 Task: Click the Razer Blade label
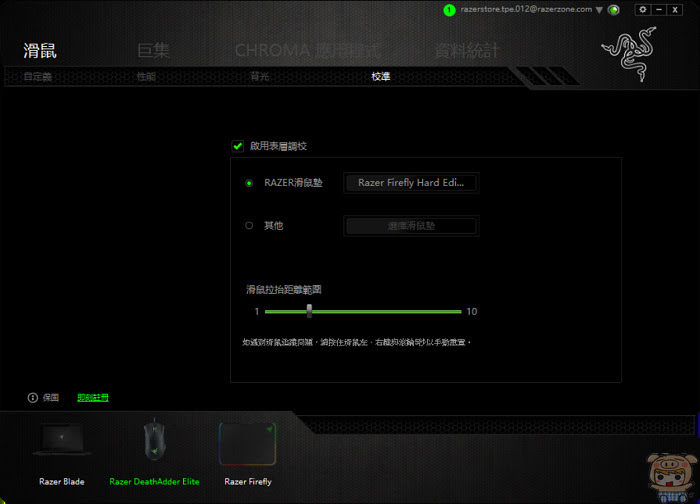(x=62, y=481)
